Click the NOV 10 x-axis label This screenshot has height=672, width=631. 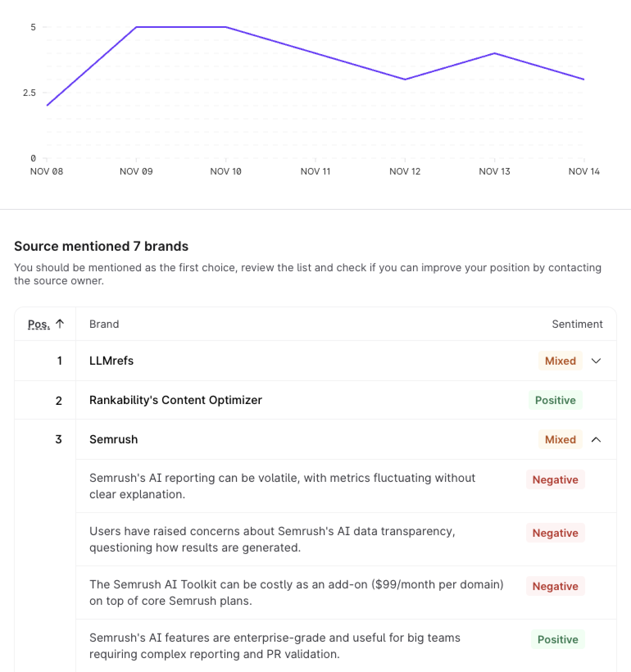(x=226, y=171)
